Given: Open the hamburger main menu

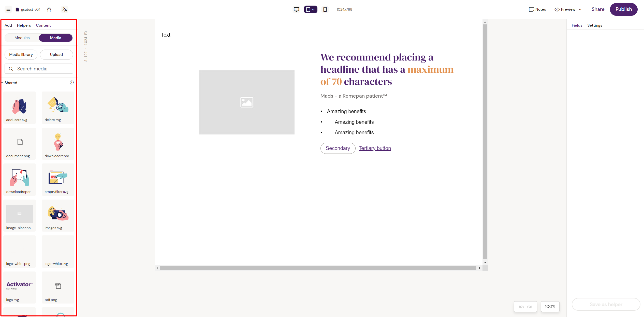Looking at the screenshot, I should pyautogui.click(x=8, y=9).
